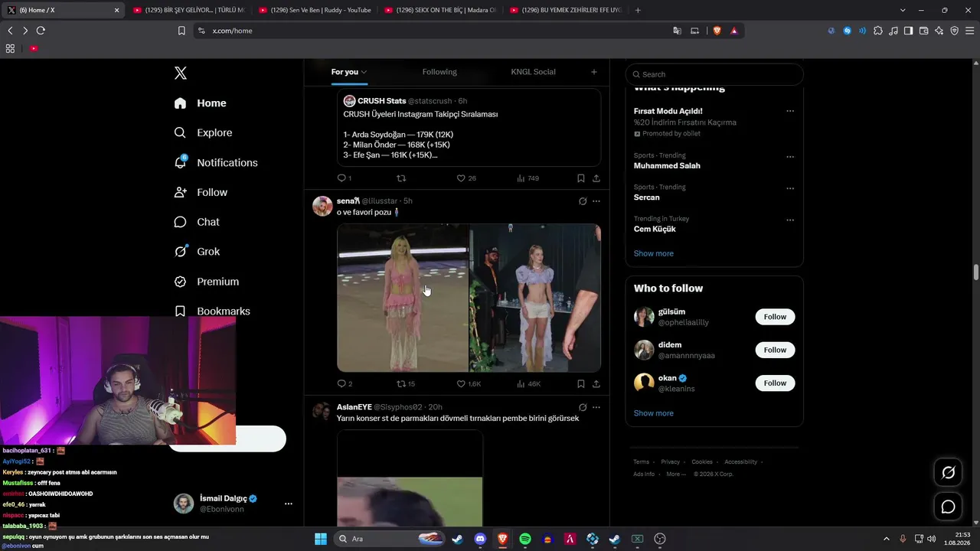Open Bookmarks in the sidebar
The width and height of the screenshot is (980, 551).
pyautogui.click(x=212, y=311)
